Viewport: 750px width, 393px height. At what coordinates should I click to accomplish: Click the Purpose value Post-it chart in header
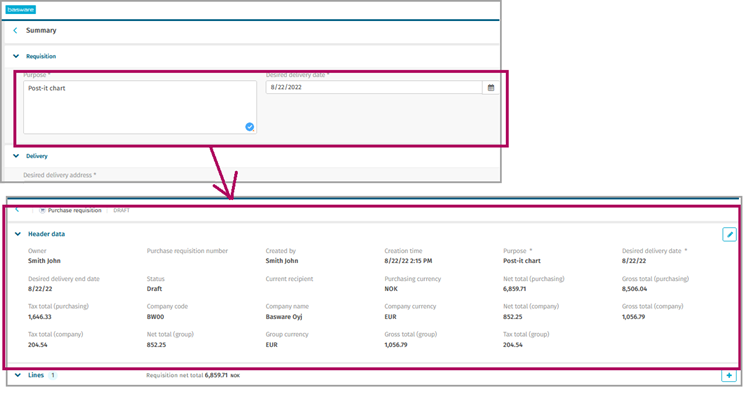521,261
